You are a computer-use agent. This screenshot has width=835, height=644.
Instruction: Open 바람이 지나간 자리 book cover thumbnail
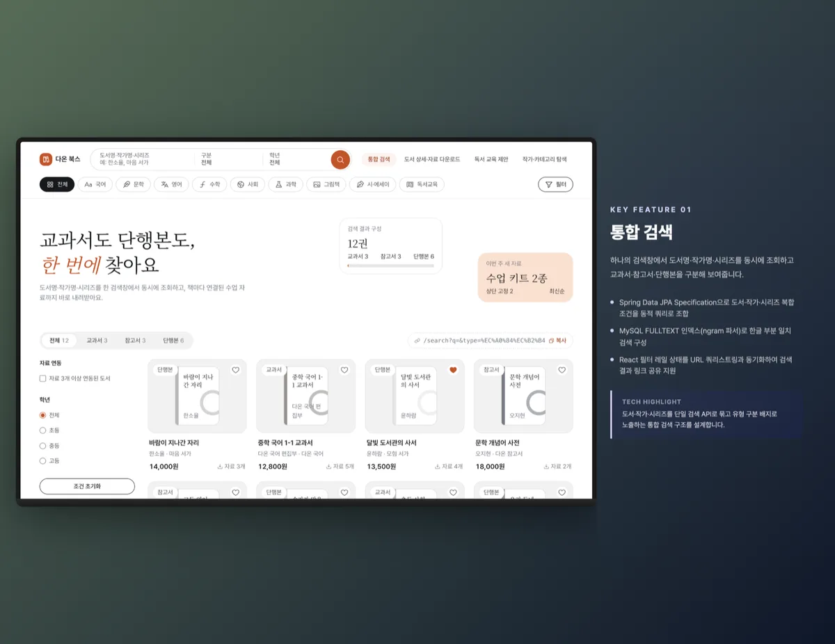pyautogui.click(x=197, y=396)
